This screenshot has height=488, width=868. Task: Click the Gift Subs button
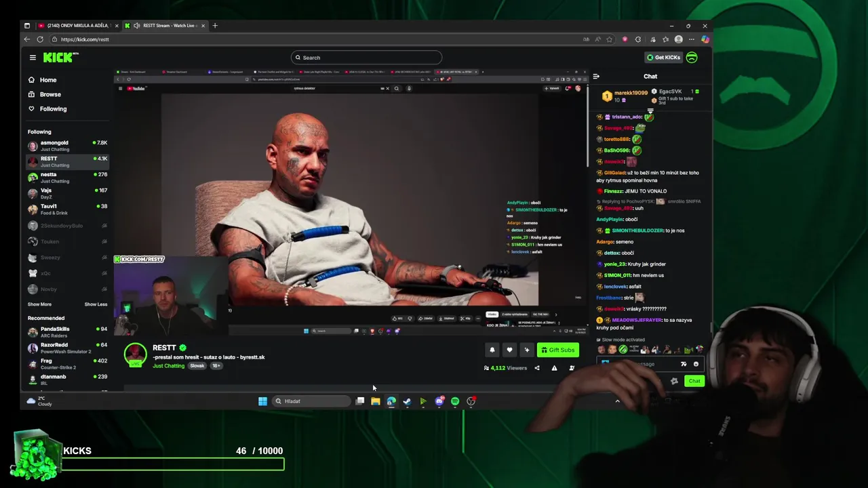(x=557, y=350)
